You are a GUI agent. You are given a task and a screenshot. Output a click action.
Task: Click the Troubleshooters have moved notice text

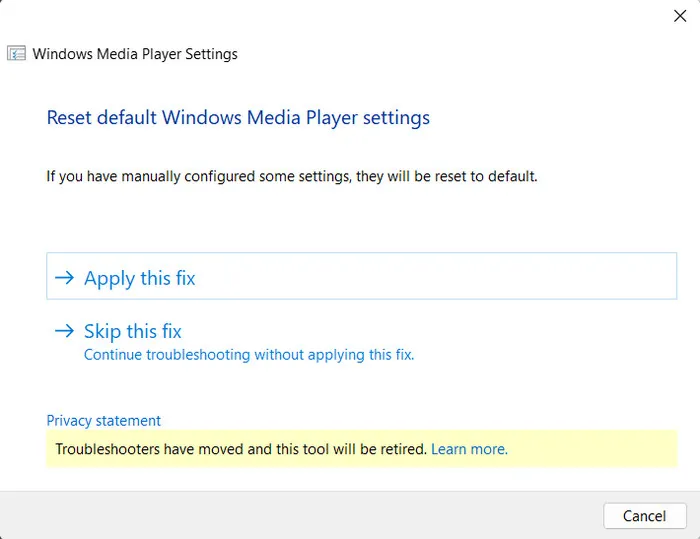click(x=240, y=450)
